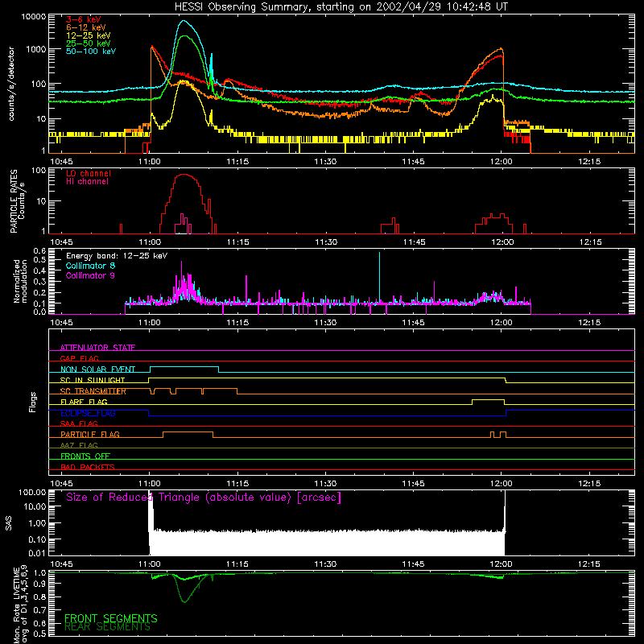The width and height of the screenshot is (644, 644).
Task: Click the HESSI Observing Summary plot title
Action: coord(341,7)
